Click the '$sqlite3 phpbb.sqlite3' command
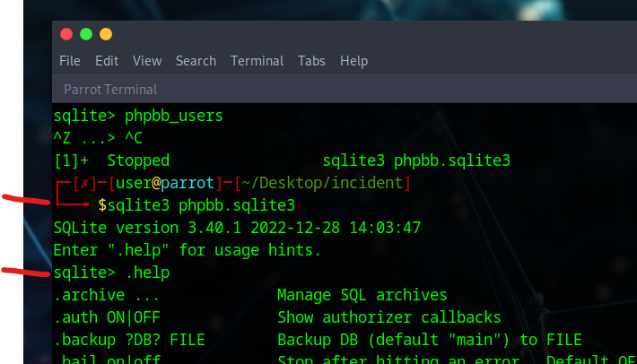This screenshot has height=364, width=637. tap(196, 205)
